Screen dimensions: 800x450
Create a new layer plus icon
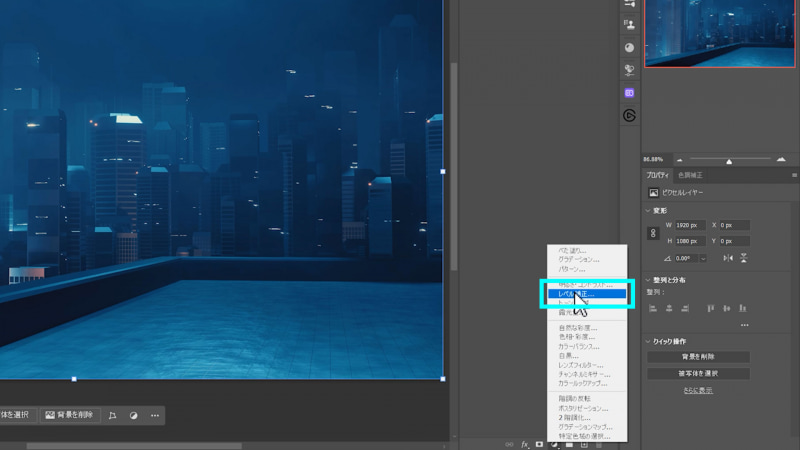(x=584, y=445)
